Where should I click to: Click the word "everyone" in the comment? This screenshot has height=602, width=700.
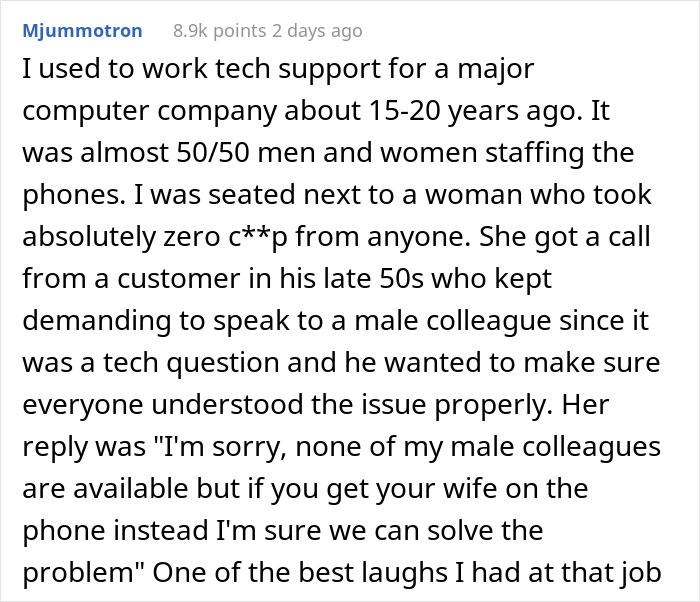[x=83, y=405]
